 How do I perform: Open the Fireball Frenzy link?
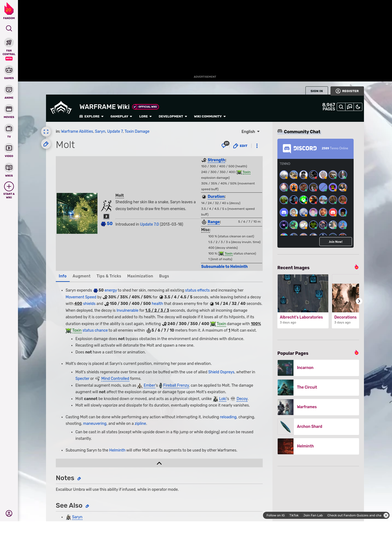(176, 385)
